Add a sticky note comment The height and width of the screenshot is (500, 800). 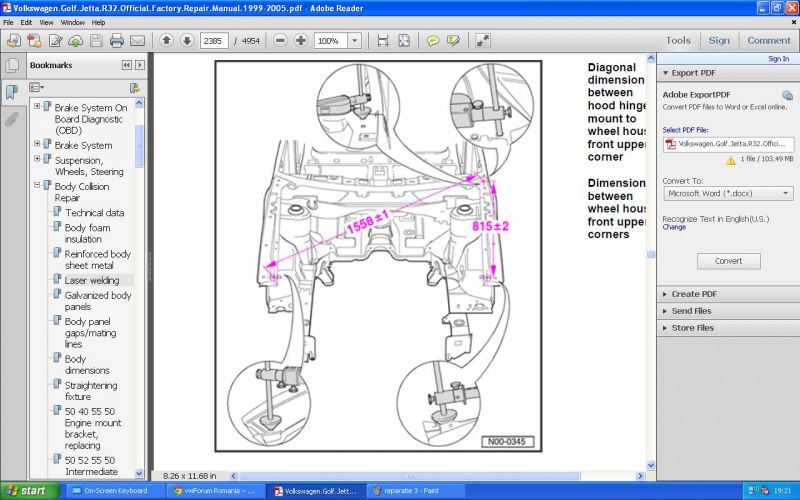433,41
